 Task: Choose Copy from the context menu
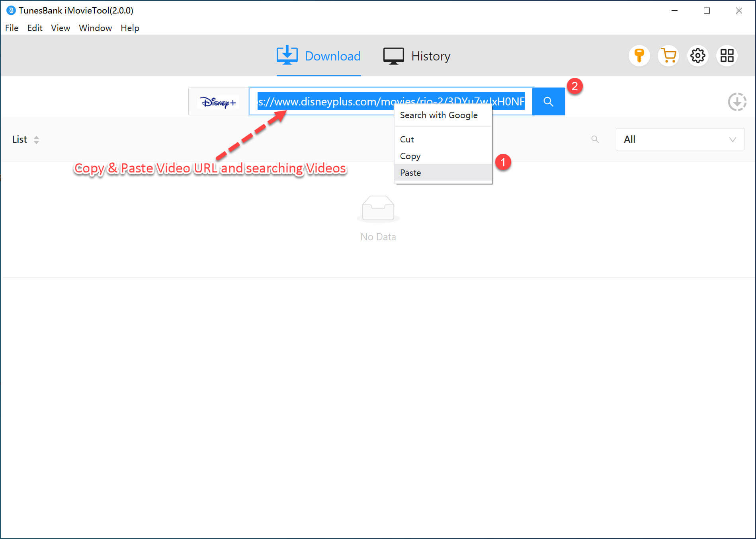point(410,156)
